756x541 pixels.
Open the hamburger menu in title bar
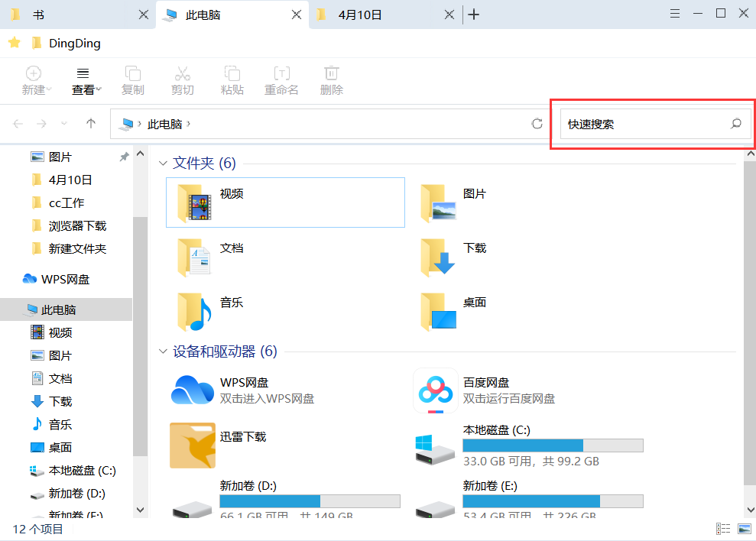pos(675,14)
